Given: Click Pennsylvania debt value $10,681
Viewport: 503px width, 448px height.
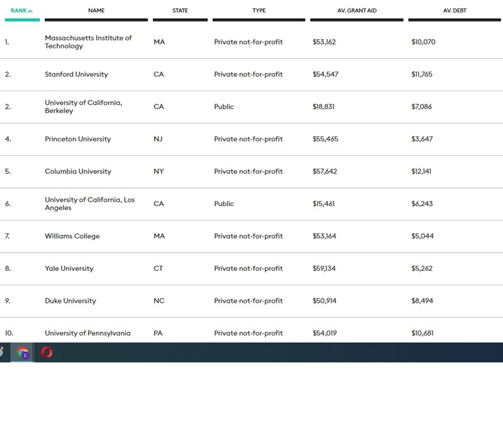Looking at the screenshot, I should (x=422, y=334).
